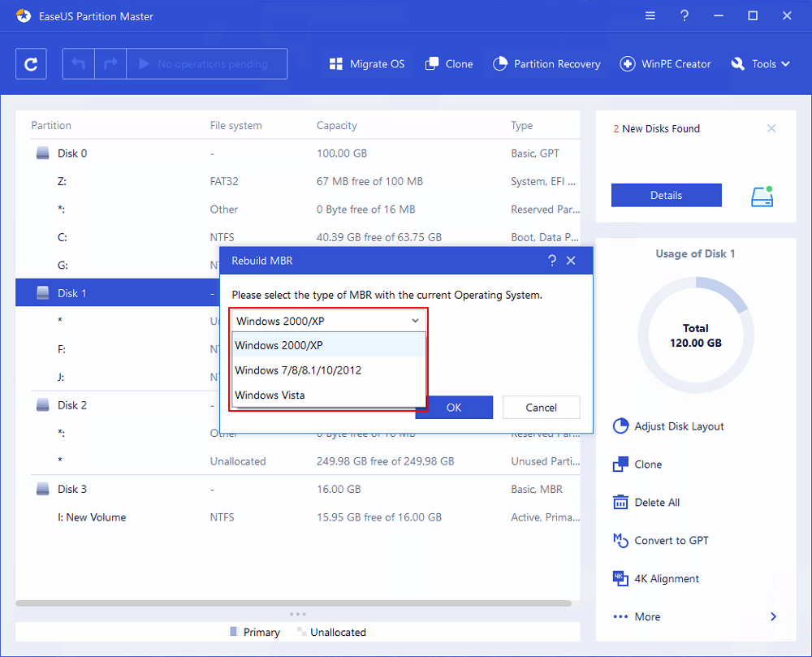
Task: Select the Z: FAT32 partition row
Action: click(x=298, y=181)
